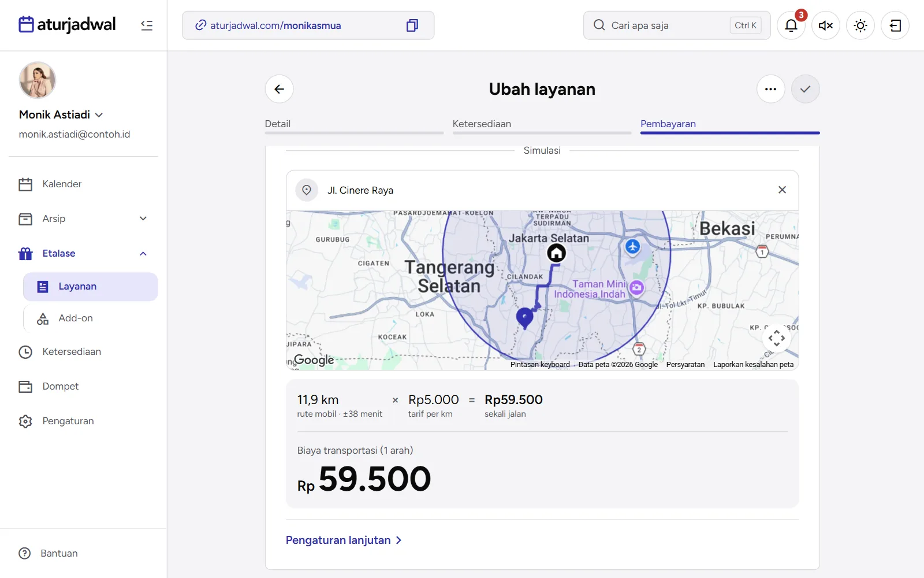Open Pintasan keyboard on map
This screenshot has width=924, height=578.
(x=540, y=365)
